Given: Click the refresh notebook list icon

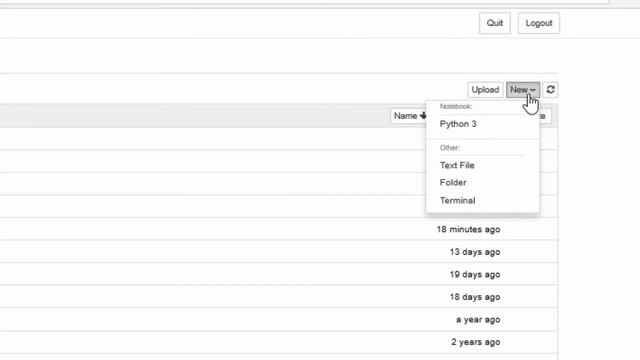Looking at the screenshot, I should 550,90.
